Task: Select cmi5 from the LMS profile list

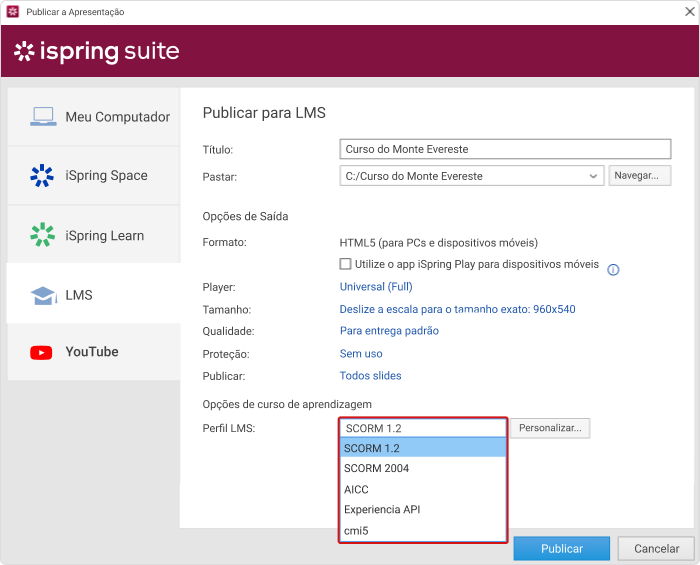Action: pos(423,531)
